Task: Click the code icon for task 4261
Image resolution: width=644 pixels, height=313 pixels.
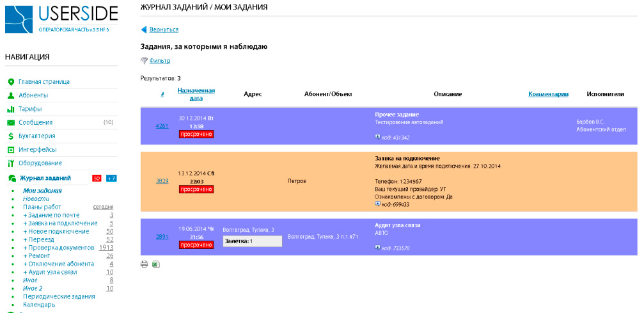Action: tap(377, 137)
